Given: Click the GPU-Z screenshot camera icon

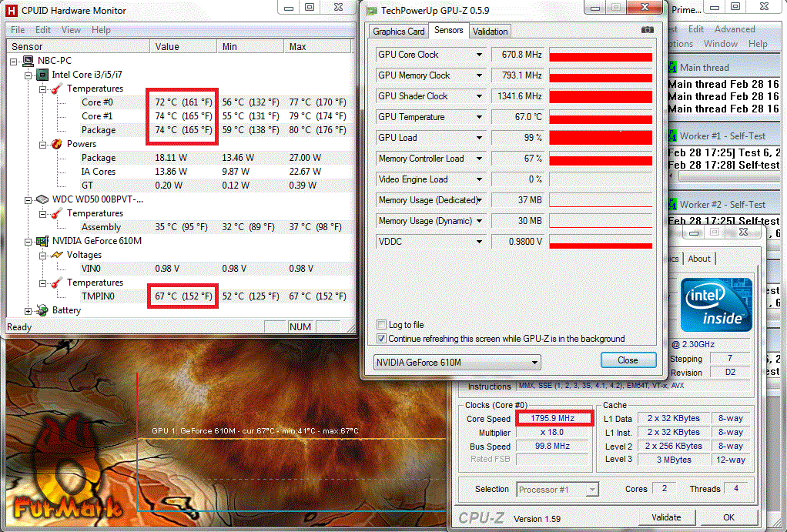Looking at the screenshot, I should click(648, 30).
